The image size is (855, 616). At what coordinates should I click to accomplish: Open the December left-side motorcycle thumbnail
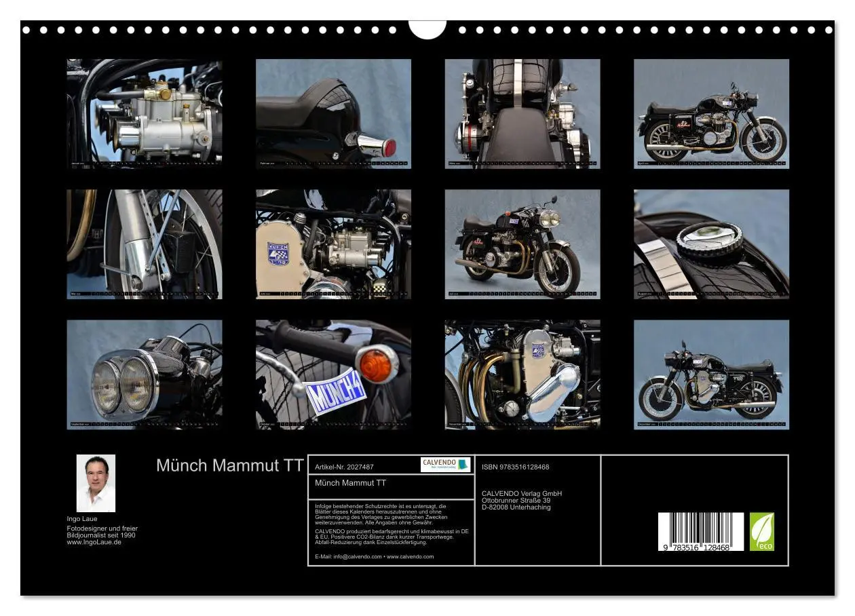point(712,374)
